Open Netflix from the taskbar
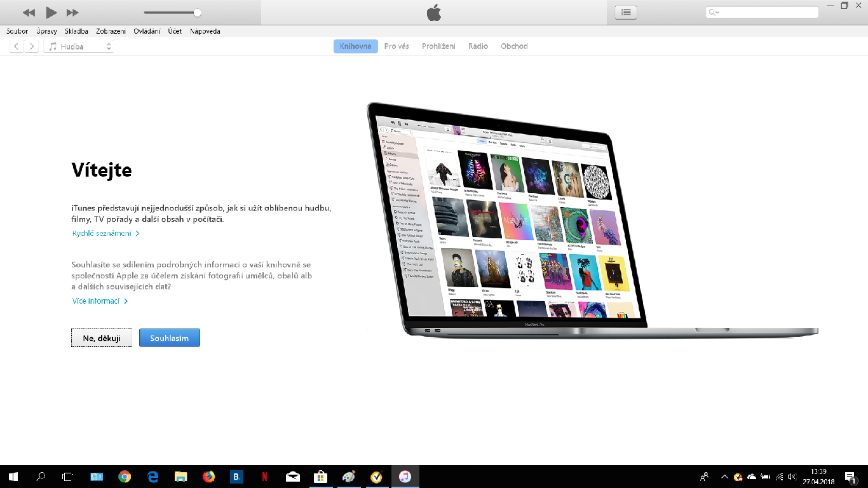The width and height of the screenshot is (868, 488). [x=264, y=477]
